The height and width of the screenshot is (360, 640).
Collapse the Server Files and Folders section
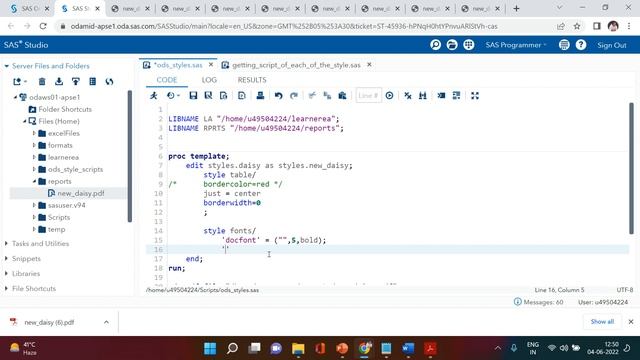click(x=7, y=66)
